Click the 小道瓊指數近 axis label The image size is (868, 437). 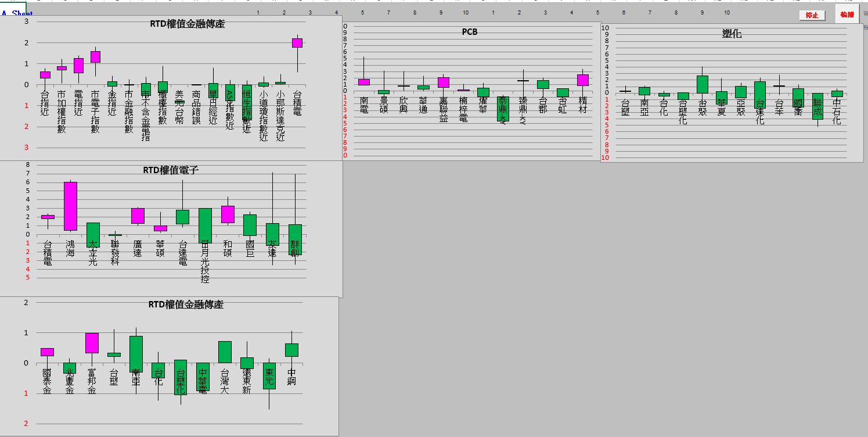tap(264, 116)
